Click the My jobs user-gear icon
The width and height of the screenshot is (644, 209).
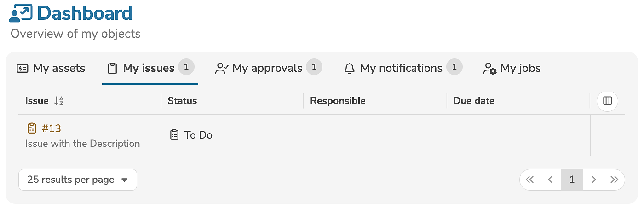489,69
